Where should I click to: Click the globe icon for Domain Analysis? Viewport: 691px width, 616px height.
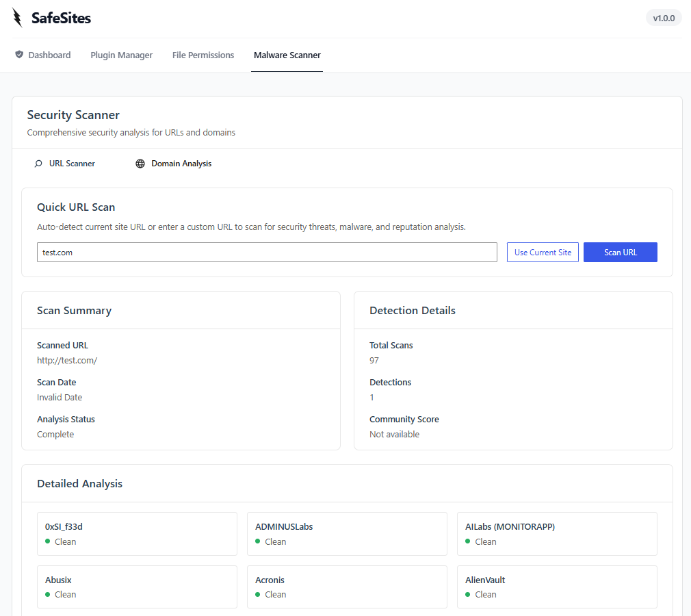tap(140, 164)
